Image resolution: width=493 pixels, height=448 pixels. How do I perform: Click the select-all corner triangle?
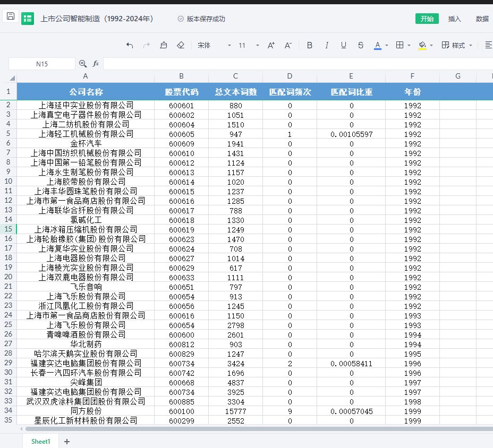[12, 77]
